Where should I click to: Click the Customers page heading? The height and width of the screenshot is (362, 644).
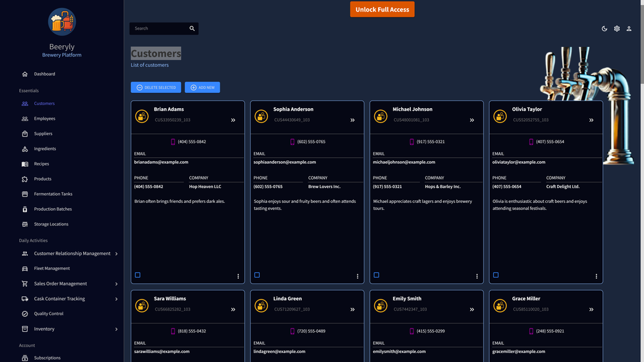156,53
